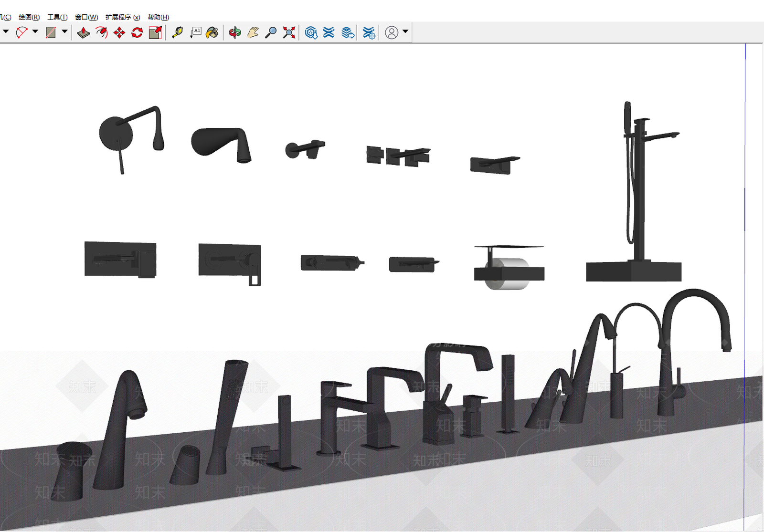Select the Pan hand tool

pos(253,32)
